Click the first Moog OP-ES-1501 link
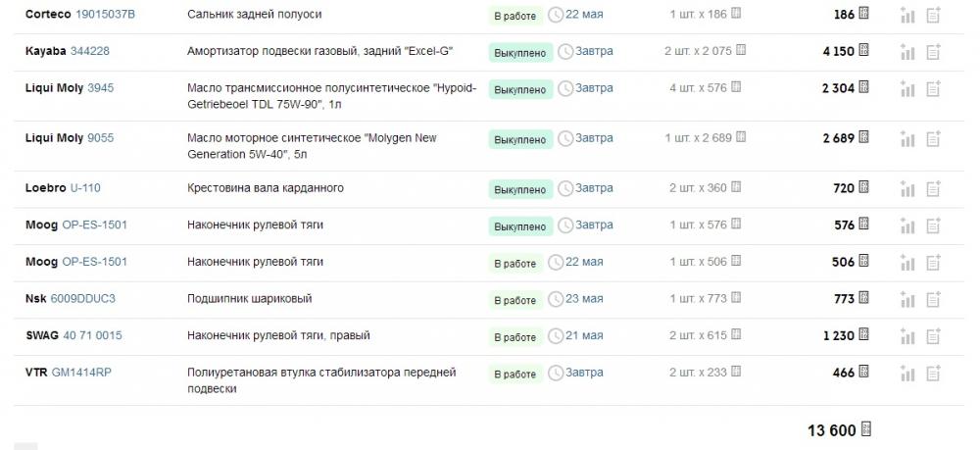The width and height of the screenshot is (980, 450). (x=94, y=225)
